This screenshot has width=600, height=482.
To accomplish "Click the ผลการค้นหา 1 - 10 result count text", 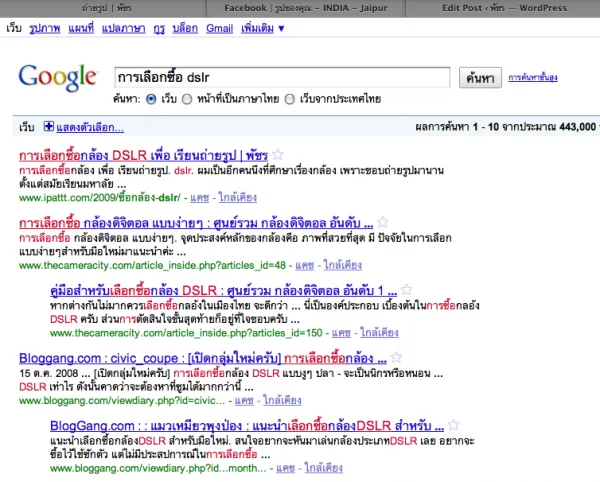I will 506,127.
